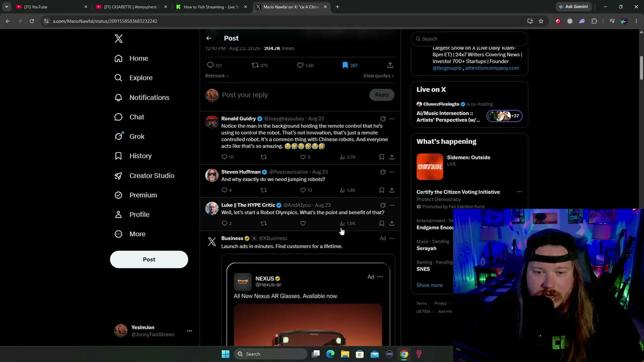This screenshot has width=644, height=362.
Task: Bookmark Ronald Guidry's reply
Action: coord(382,157)
